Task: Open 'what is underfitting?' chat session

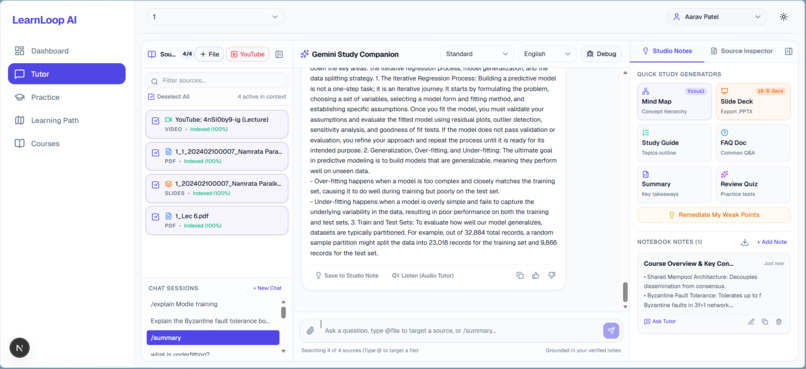Action: [x=213, y=354]
